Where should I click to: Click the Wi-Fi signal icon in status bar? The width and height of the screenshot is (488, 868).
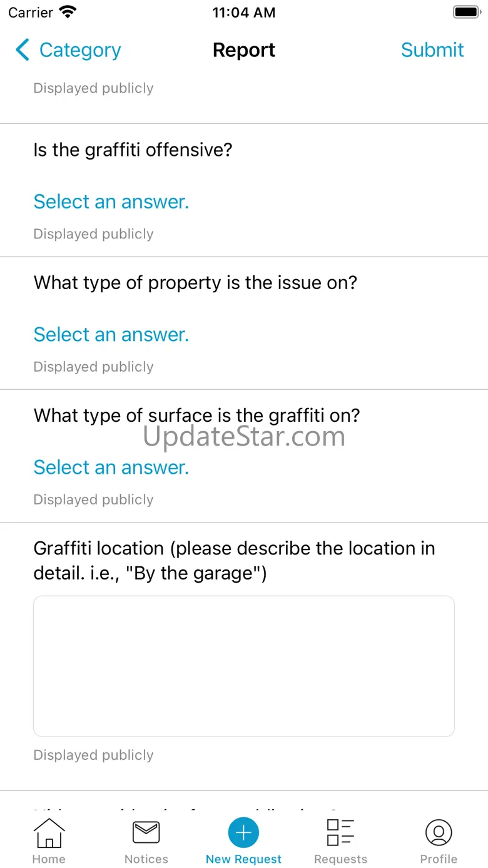67,12
